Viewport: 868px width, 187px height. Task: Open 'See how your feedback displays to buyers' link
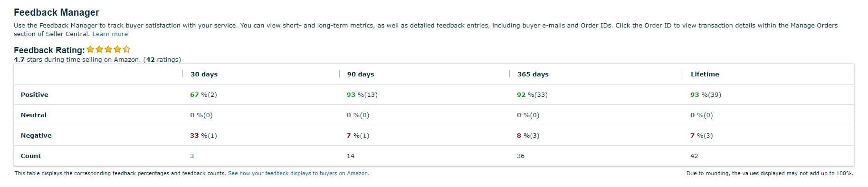(298, 174)
